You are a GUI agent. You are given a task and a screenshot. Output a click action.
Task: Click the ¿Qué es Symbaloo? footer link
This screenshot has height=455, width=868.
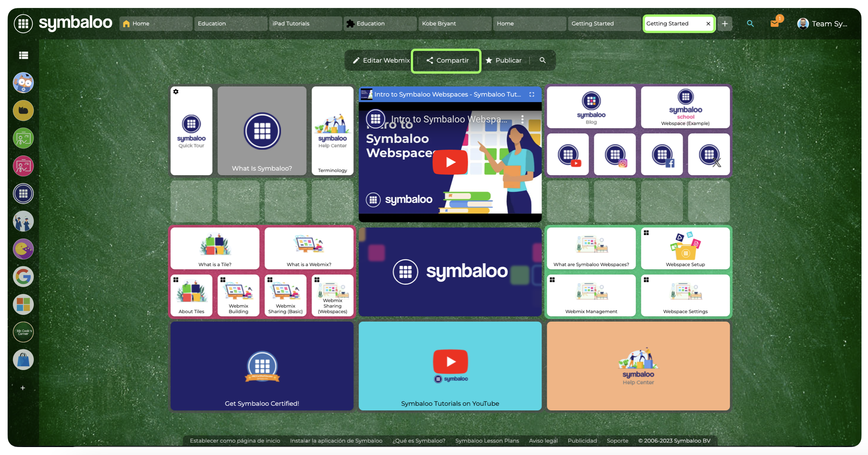419,441
